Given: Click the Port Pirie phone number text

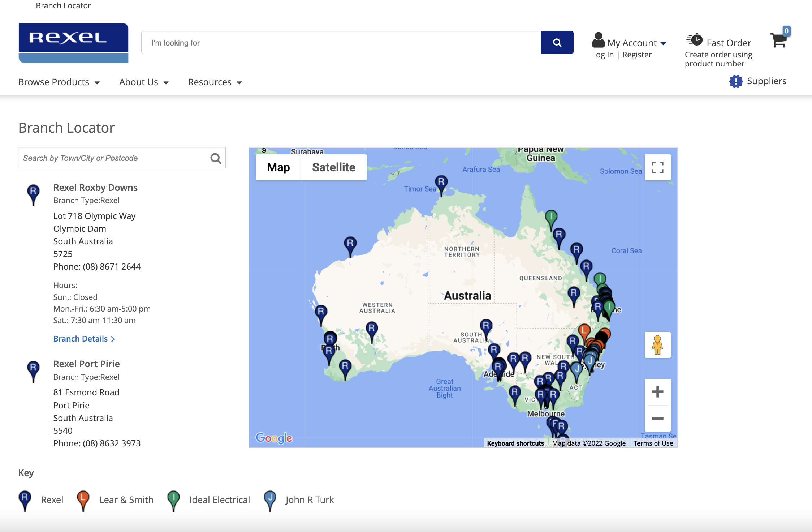Looking at the screenshot, I should coord(97,443).
